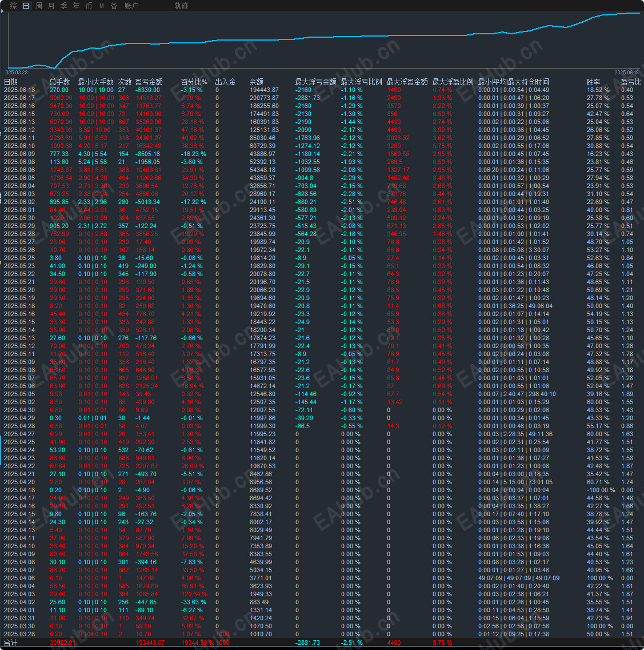Sort by the 盈亏金额 column header
644x650 pixels.
point(149,82)
